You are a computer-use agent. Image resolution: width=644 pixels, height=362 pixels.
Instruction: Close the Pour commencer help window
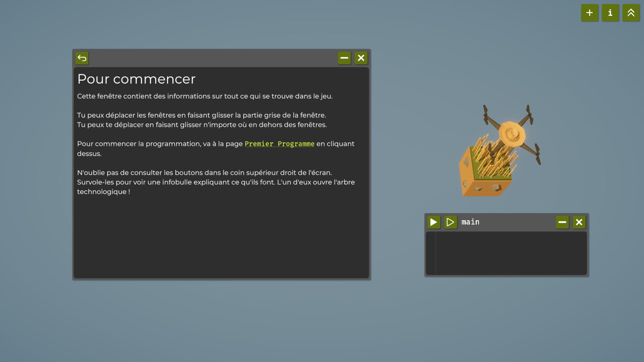click(361, 58)
